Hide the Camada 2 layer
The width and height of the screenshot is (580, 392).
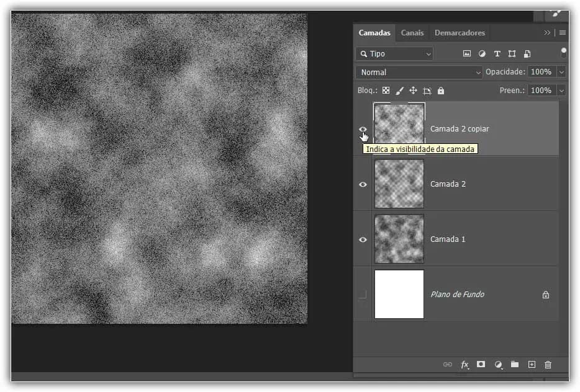click(x=363, y=184)
